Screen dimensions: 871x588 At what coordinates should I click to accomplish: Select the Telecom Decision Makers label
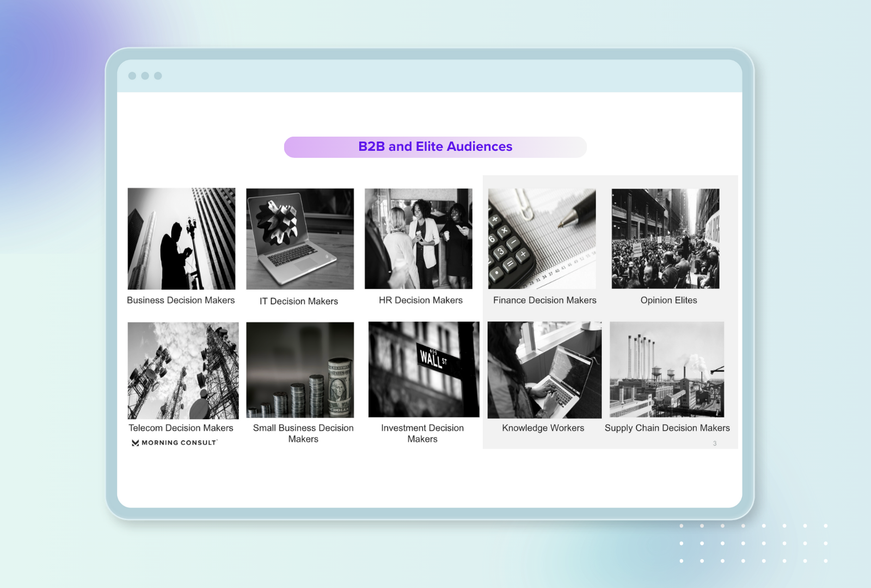(x=181, y=428)
